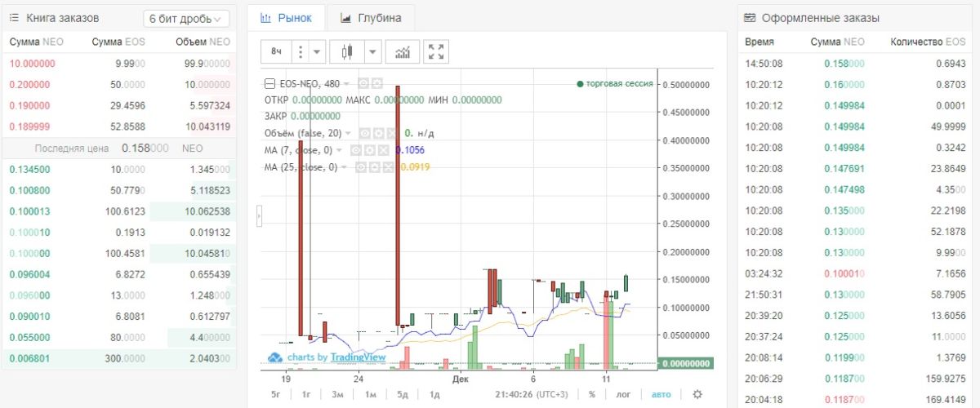Toggle fullscreen chart mode
Screen dimensions: 980x408
437,52
